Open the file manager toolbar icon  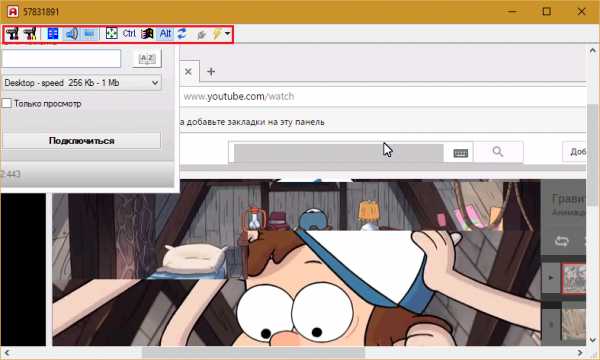click(x=53, y=34)
